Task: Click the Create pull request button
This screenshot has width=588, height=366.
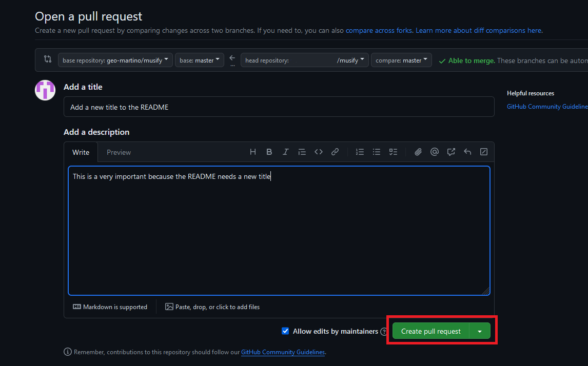Action: pyautogui.click(x=430, y=331)
